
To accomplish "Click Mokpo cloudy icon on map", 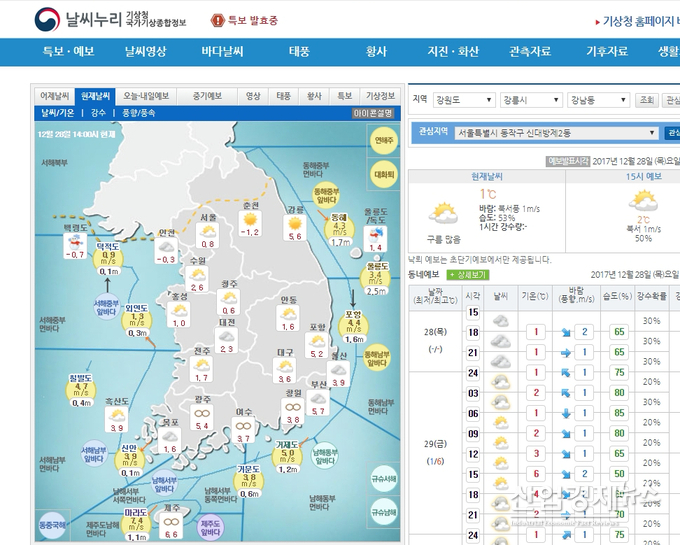I will point(169,436).
